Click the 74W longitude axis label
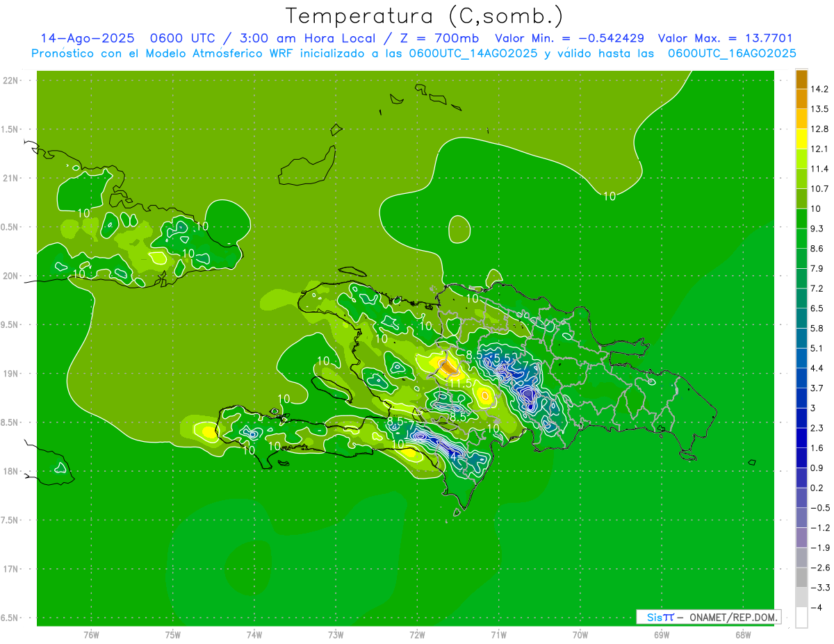Viewport: 834px width, 644px height. 254,634
